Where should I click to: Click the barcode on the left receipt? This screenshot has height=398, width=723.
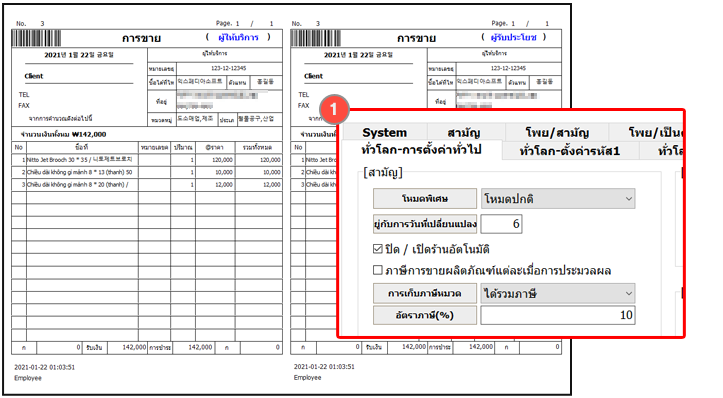(x=36, y=38)
